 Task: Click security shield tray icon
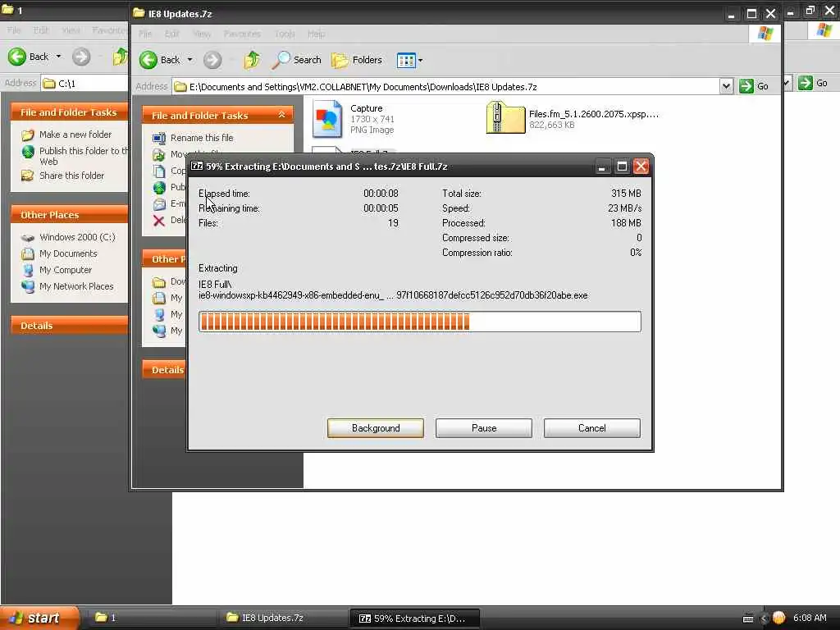[x=779, y=619]
